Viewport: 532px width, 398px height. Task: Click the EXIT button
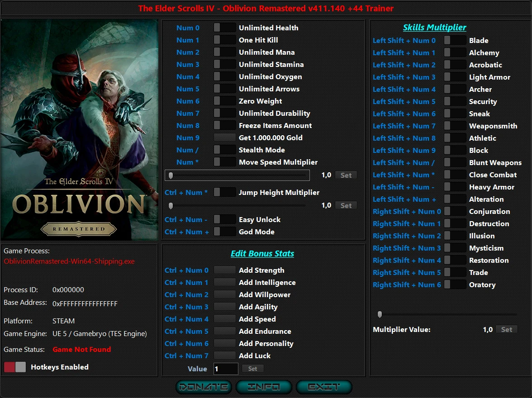click(324, 387)
